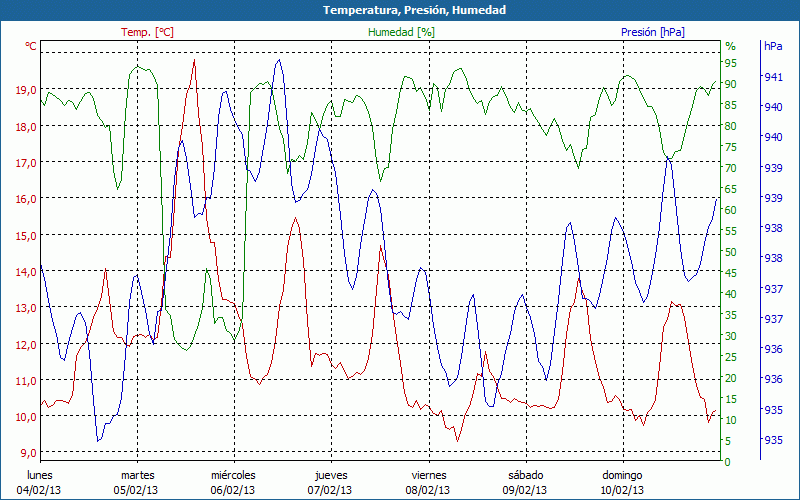Select the "jueves 07/02/13" date label
This screenshot has height=500, width=800.
tap(331, 482)
